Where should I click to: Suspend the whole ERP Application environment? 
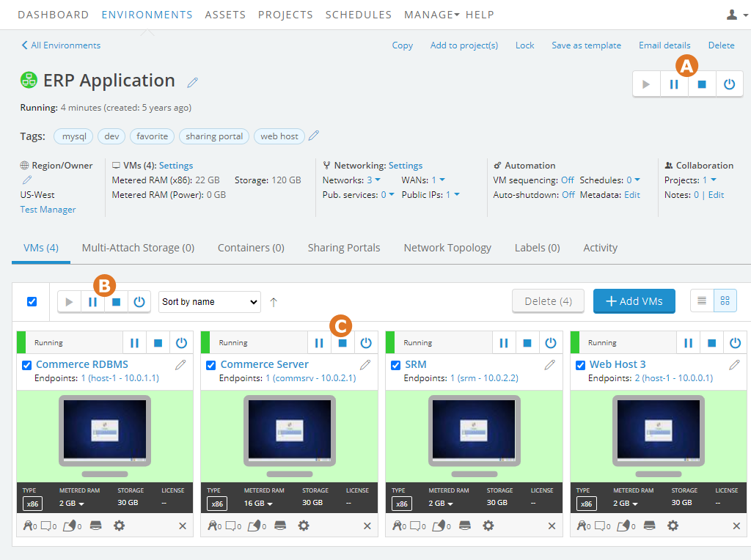point(674,84)
